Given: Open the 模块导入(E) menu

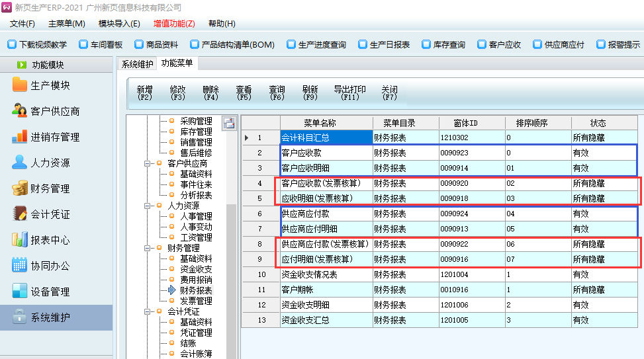Looking at the screenshot, I should (x=119, y=24).
